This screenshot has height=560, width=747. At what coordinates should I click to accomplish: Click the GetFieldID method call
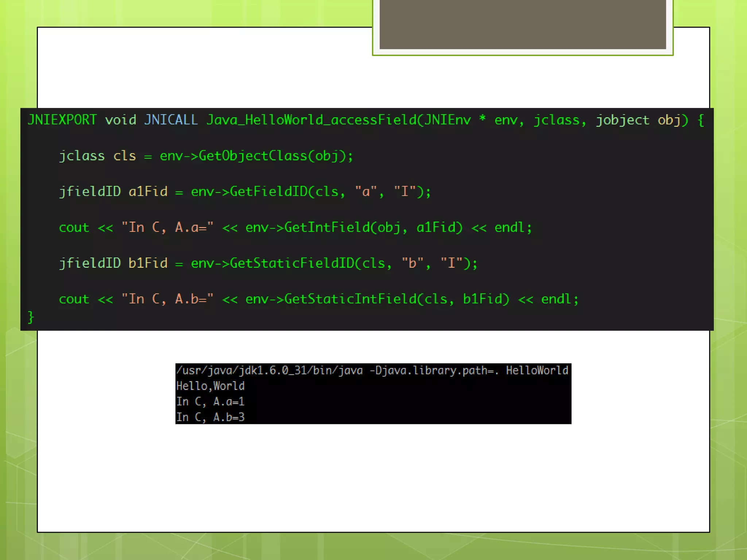(269, 192)
